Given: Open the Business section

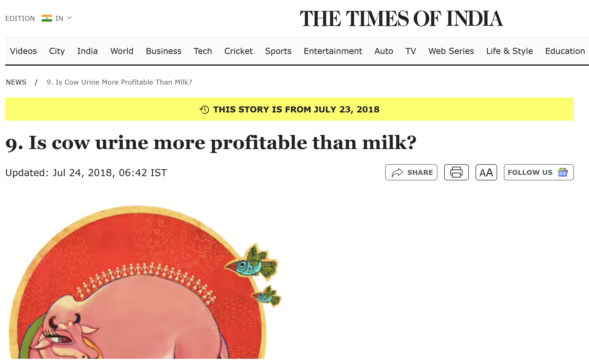Looking at the screenshot, I should coord(163,51).
